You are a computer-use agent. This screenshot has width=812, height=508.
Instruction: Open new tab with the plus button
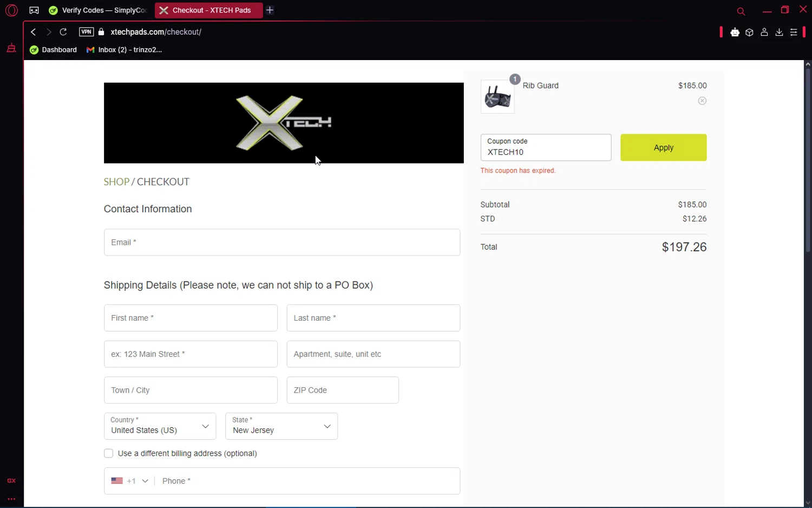pyautogui.click(x=270, y=10)
